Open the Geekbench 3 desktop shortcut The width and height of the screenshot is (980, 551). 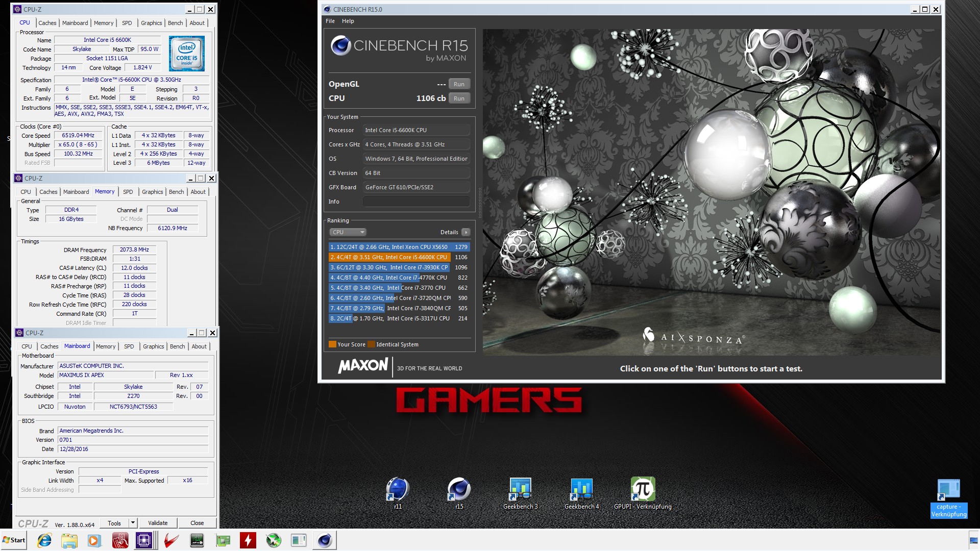[520, 493]
